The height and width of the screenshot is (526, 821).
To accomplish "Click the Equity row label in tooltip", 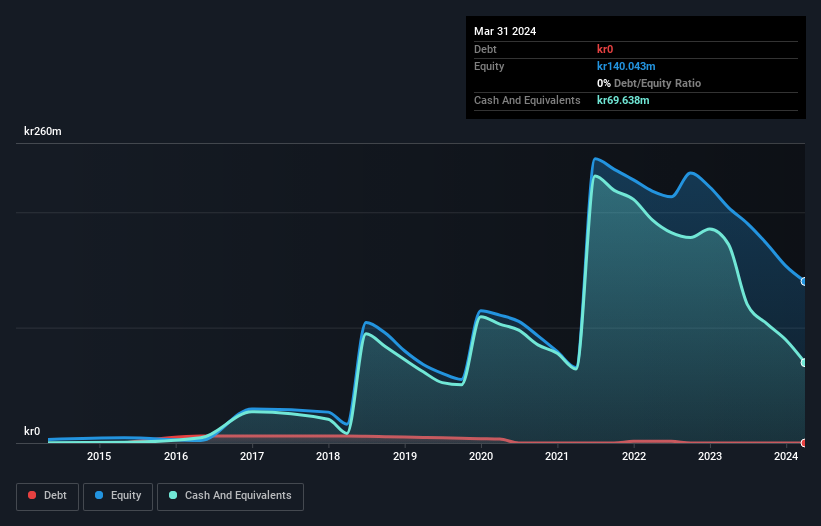I will click(489, 66).
